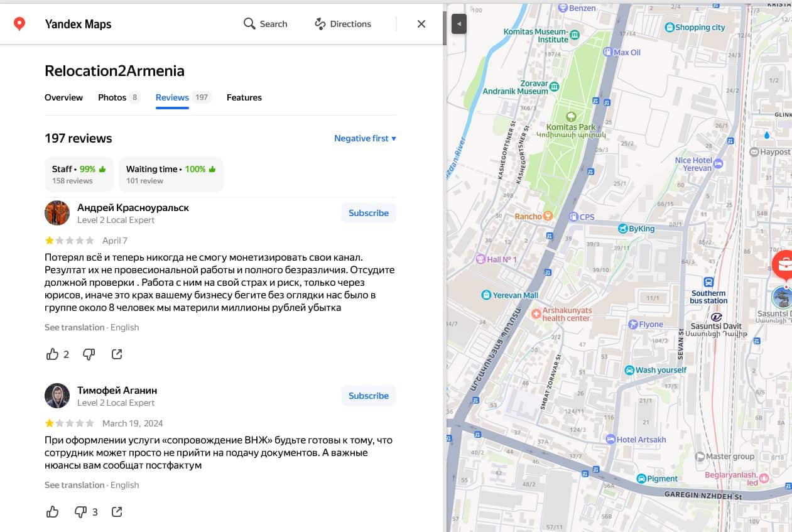Subscribe to Тимофей Аганин
This screenshot has width=792, height=532.
368,396
